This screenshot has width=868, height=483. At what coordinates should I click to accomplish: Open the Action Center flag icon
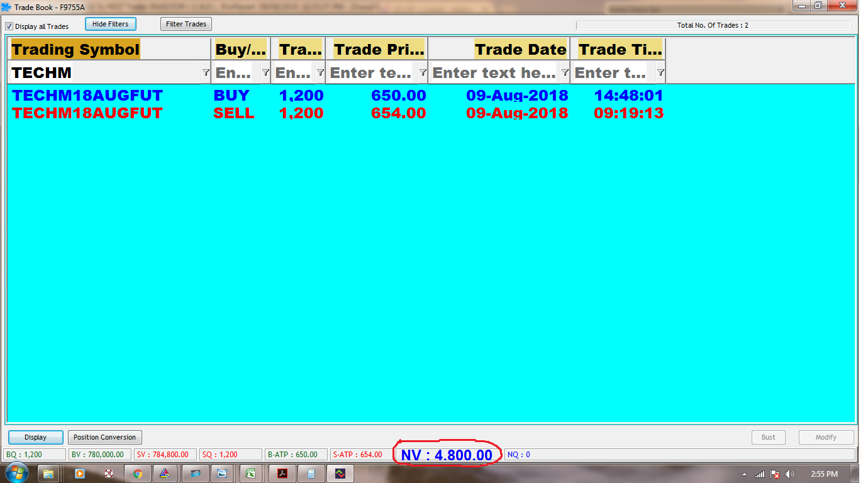tap(775, 474)
